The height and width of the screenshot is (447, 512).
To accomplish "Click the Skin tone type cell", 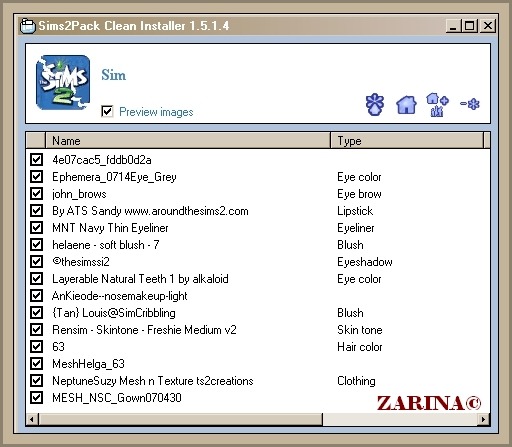I will click(x=360, y=330).
